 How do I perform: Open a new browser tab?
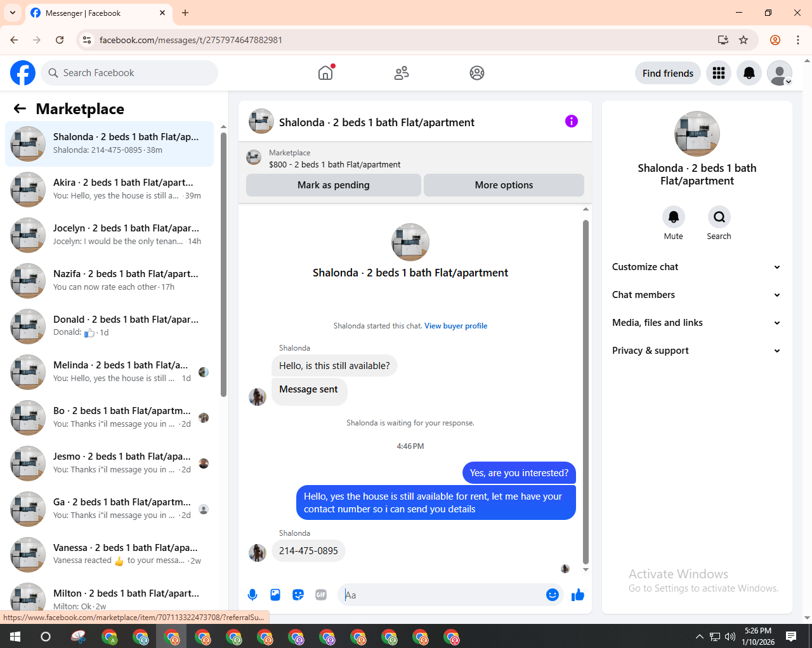(x=185, y=13)
